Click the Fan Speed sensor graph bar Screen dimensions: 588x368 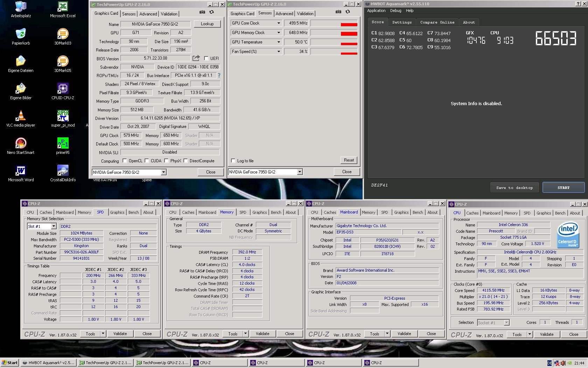[x=334, y=52]
